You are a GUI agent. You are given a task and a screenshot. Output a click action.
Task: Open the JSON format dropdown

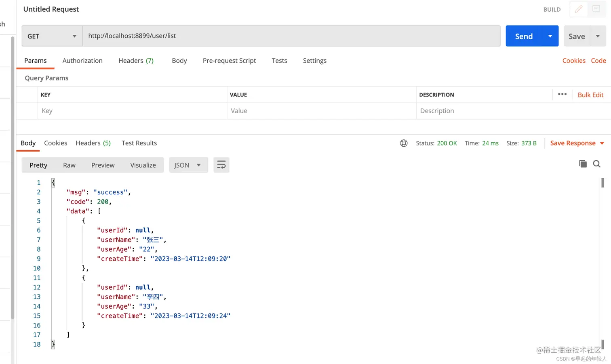pyautogui.click(x=188, y=165)
